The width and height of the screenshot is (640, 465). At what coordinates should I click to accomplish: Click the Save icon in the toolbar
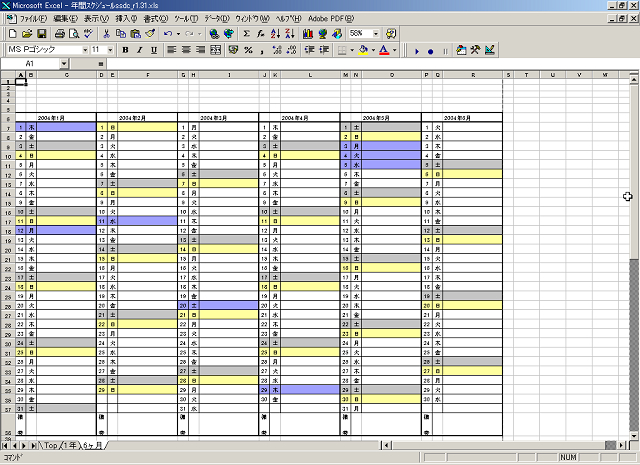pyautogui.click(x=43, y=34)
